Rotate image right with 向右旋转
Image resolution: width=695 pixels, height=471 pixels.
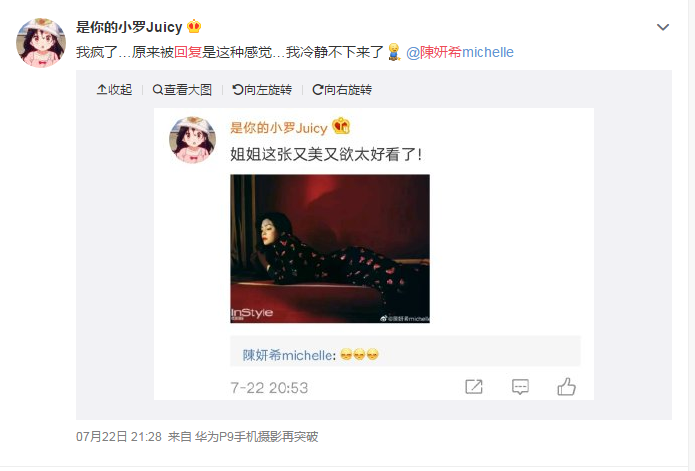pyautogui.click(x=342, y=90)
